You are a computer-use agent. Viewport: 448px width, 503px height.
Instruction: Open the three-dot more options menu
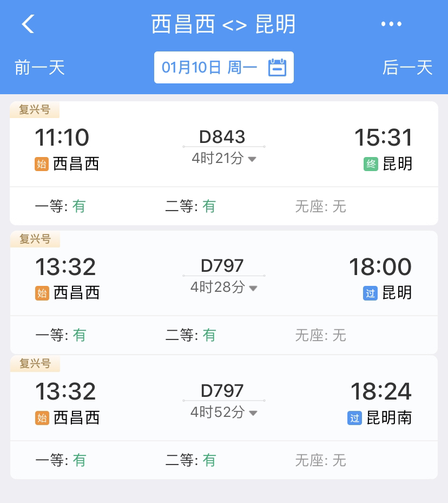391,24
